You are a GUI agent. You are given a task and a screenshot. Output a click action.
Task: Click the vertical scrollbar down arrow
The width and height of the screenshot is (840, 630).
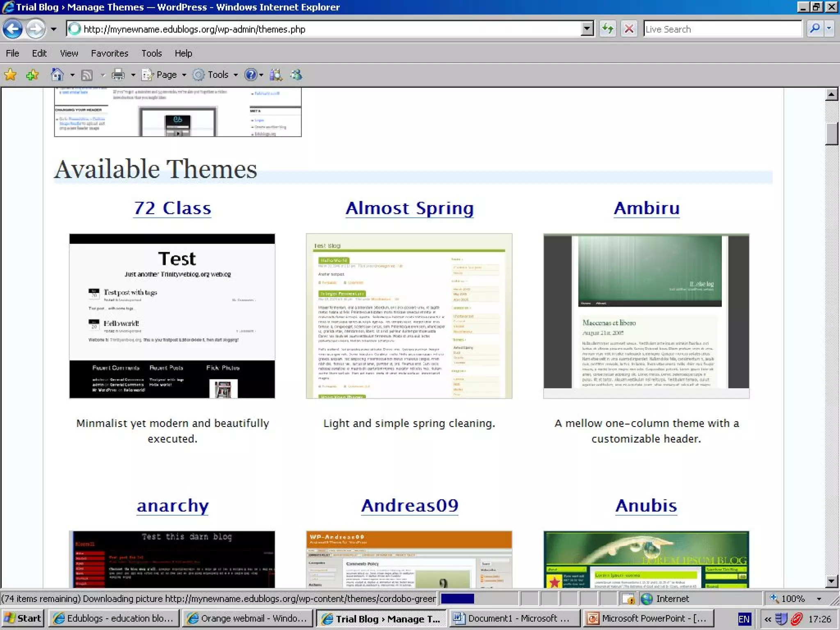point(831,581)
